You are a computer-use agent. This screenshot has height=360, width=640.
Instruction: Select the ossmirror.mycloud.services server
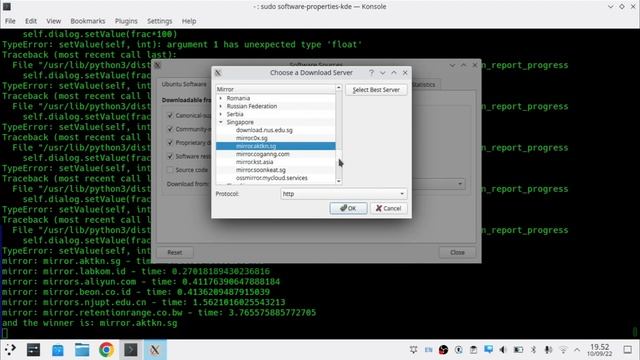[271, 178]
